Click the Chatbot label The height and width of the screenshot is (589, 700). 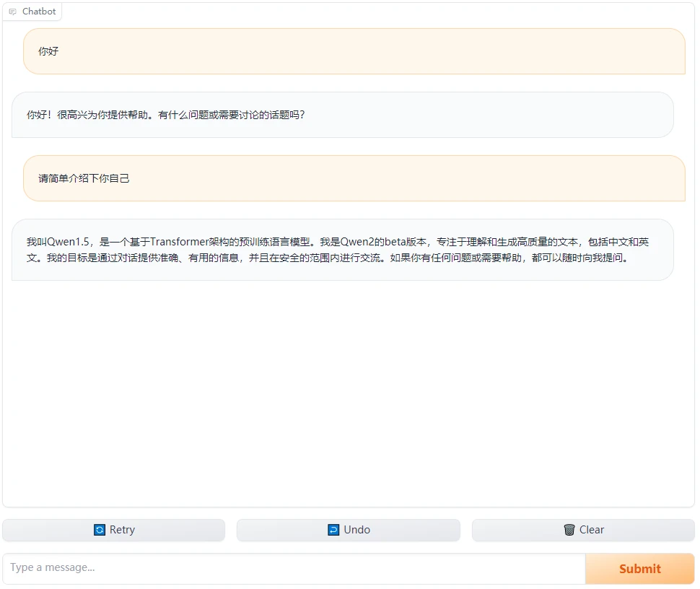(39, 12)
